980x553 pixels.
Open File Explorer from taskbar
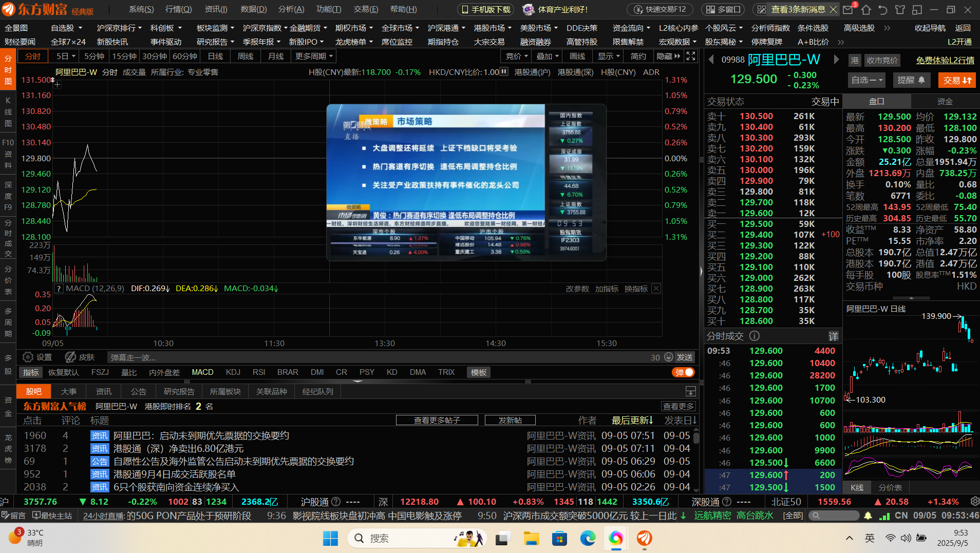(531, 538)
